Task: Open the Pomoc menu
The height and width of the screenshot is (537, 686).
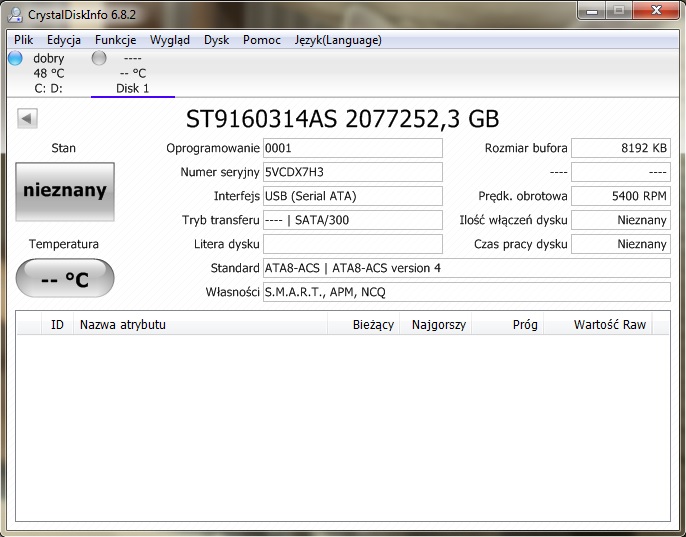Action: click(x=262, y=40)
